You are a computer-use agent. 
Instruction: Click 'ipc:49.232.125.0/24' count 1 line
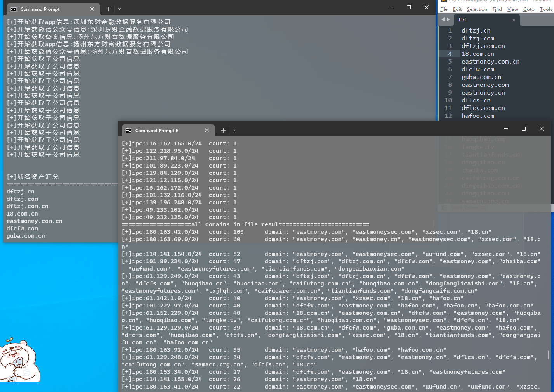[x=179, y=217]
